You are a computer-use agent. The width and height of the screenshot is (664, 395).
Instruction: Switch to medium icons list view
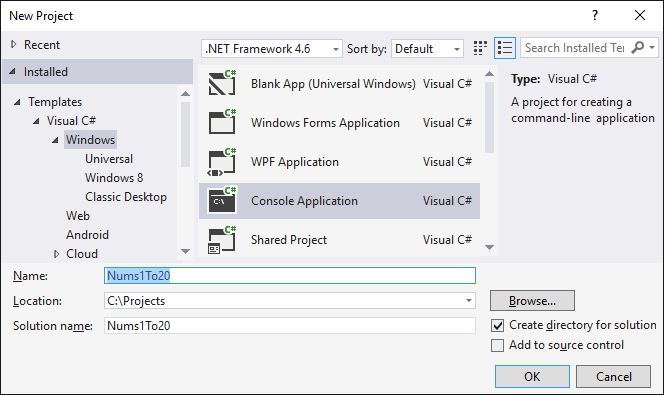(505, 48)
